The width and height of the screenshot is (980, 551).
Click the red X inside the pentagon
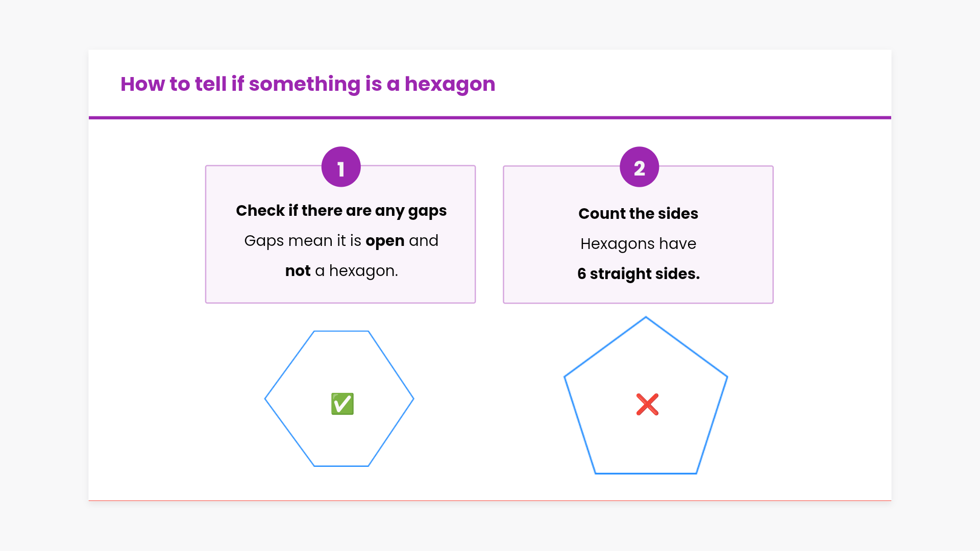(x=647, y=405)
